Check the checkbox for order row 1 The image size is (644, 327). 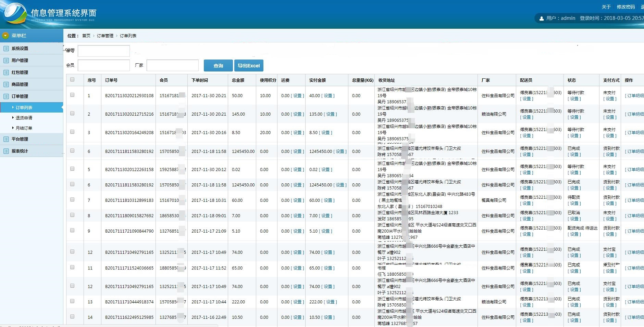[x=73, y=95]
